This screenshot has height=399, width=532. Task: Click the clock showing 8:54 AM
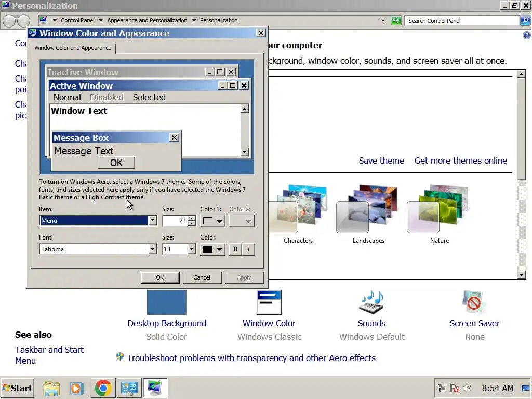pos(498,388)
